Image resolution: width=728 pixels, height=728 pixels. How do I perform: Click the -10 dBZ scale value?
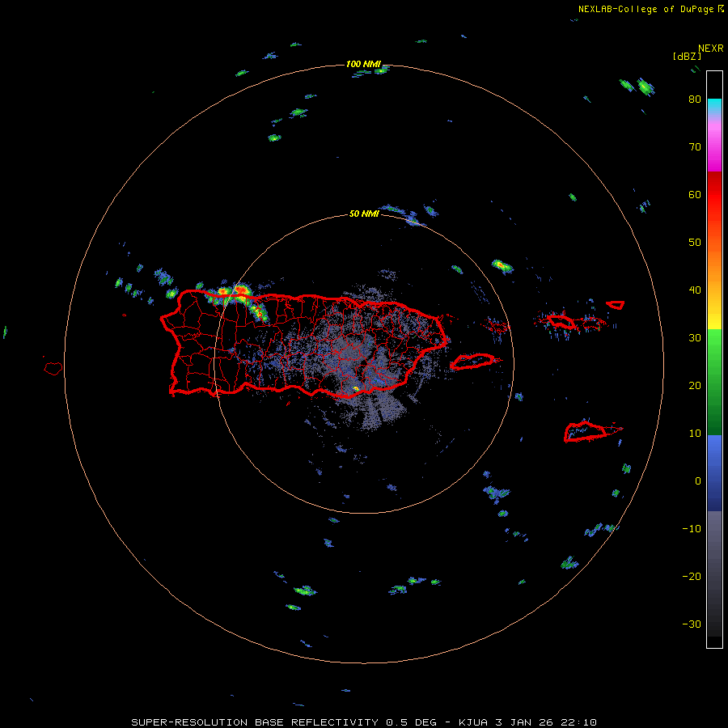(x=692, y=529)
